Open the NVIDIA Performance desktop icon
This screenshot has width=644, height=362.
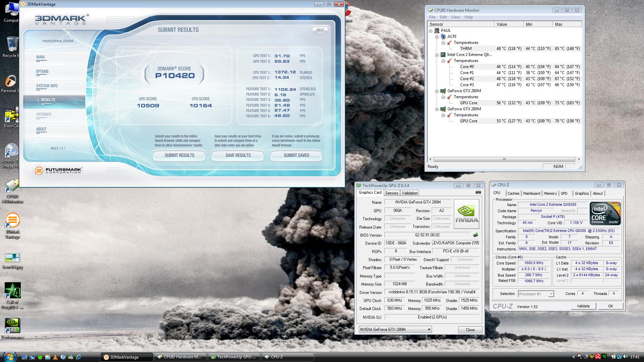coord(12,328)
